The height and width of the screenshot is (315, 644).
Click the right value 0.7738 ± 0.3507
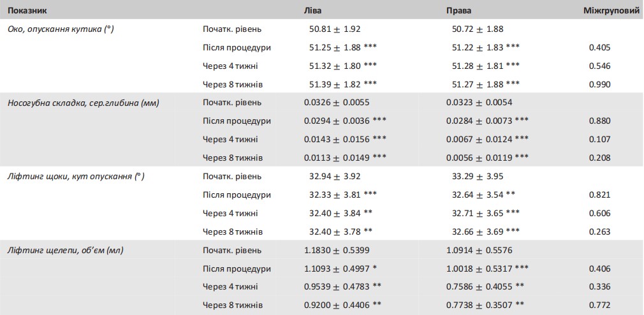pyautogui.click(x=481, y=306)
